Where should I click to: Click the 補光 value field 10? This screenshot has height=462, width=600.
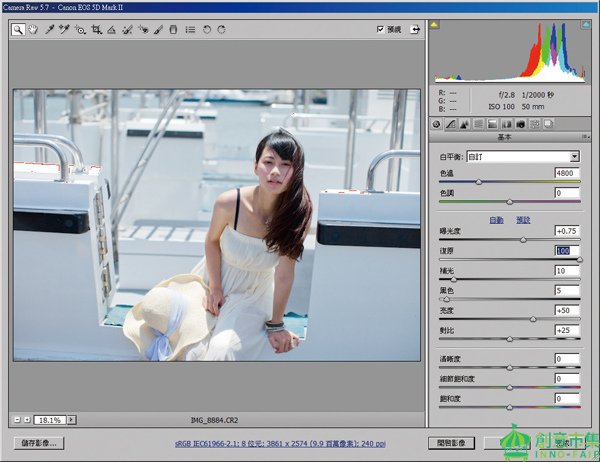567,271
